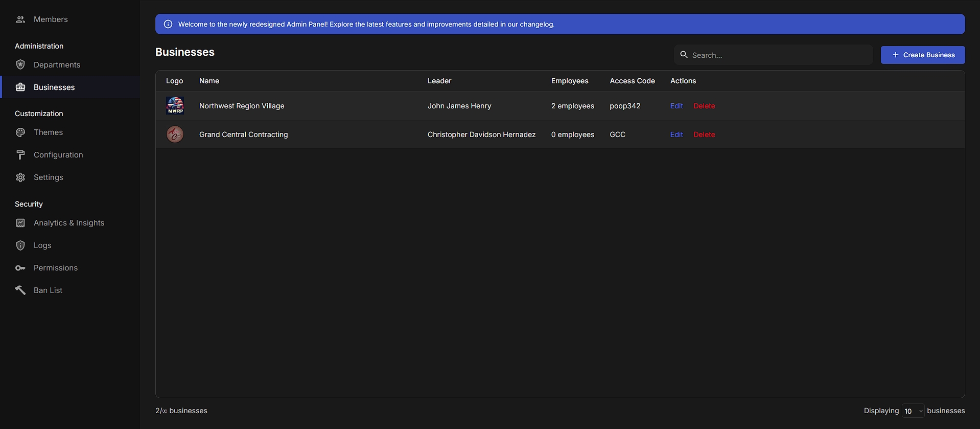Screen dimensions: 980x429
Task: Open the Logs menu item
Action: click(42, 245)
